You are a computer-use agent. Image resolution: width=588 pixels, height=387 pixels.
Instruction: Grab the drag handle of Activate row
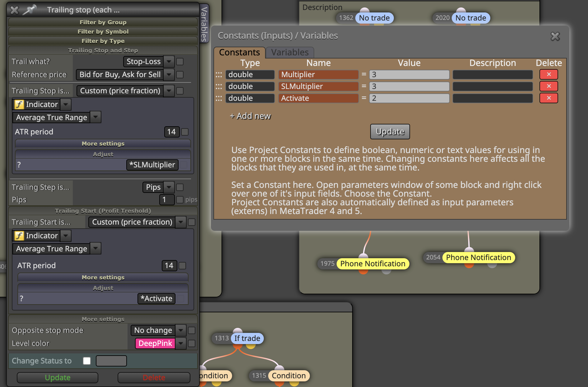click(x=219, y=98)
